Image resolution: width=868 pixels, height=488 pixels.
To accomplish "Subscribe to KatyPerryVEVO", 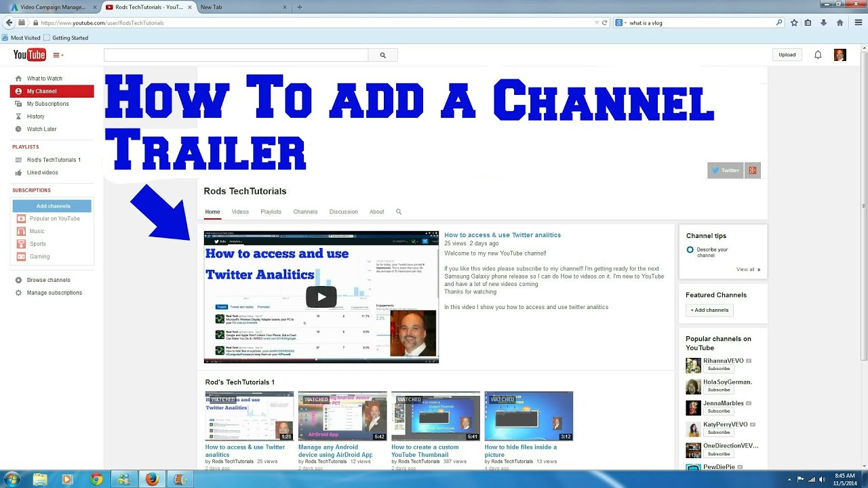I will point(719,432).
